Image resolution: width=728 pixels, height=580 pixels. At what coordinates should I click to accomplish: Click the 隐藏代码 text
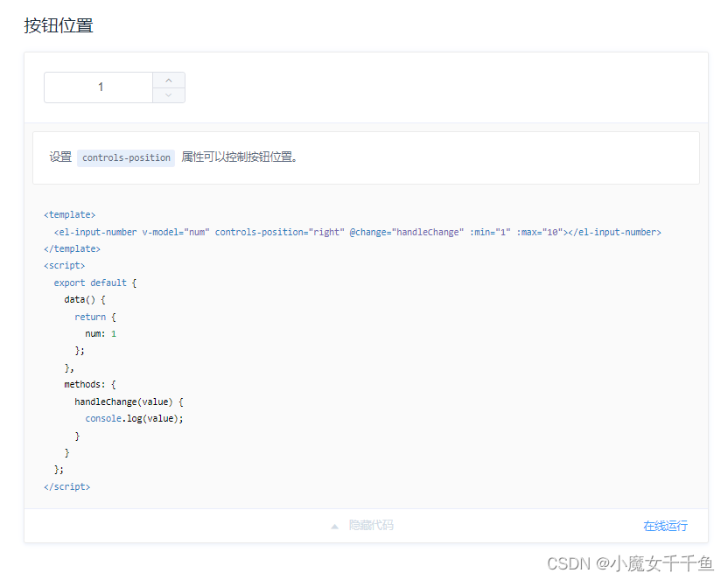pos(371,525)
